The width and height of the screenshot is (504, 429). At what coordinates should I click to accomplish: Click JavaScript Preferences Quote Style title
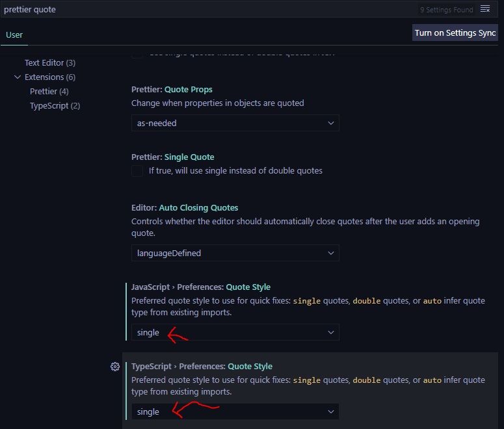(x=201, y=287)
